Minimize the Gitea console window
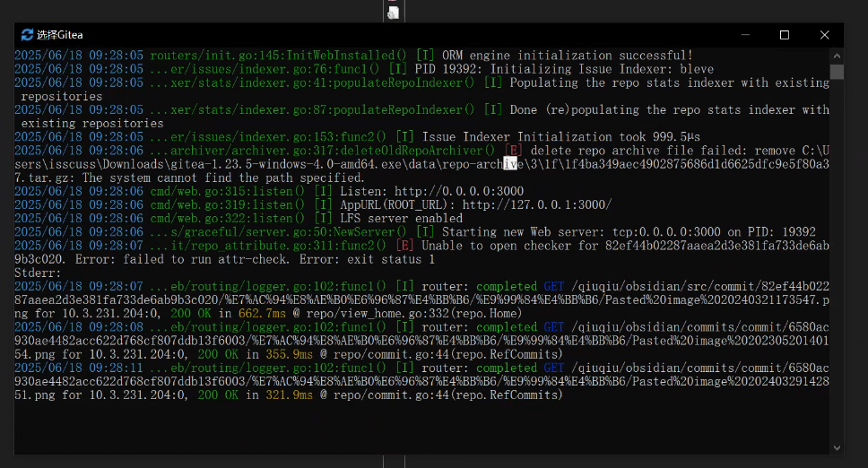The image size is (868, 468). click(x=744, y=35)
